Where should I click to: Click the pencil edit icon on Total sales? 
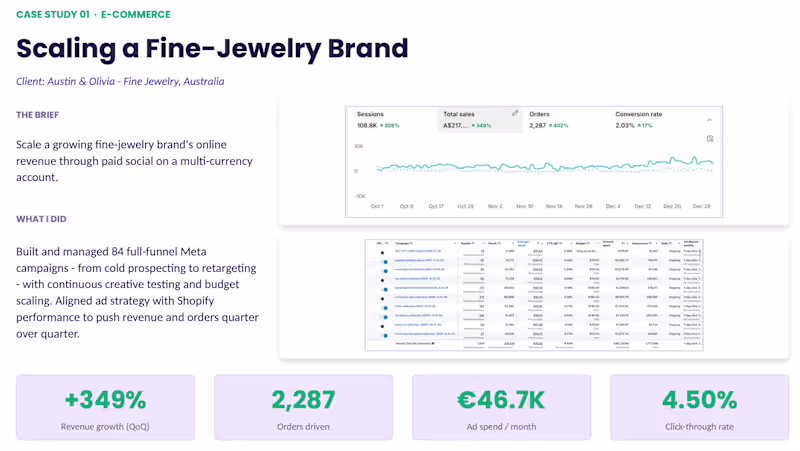(515, 113)
